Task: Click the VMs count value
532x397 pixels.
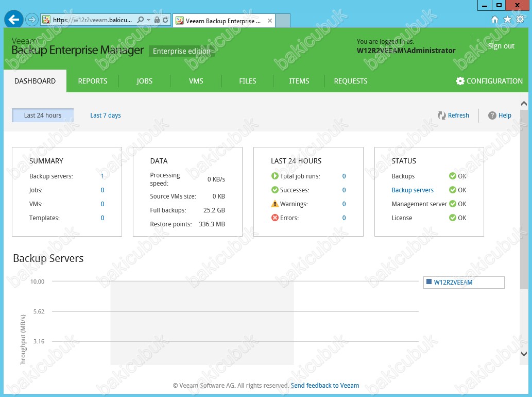Action: coord(102,204)
